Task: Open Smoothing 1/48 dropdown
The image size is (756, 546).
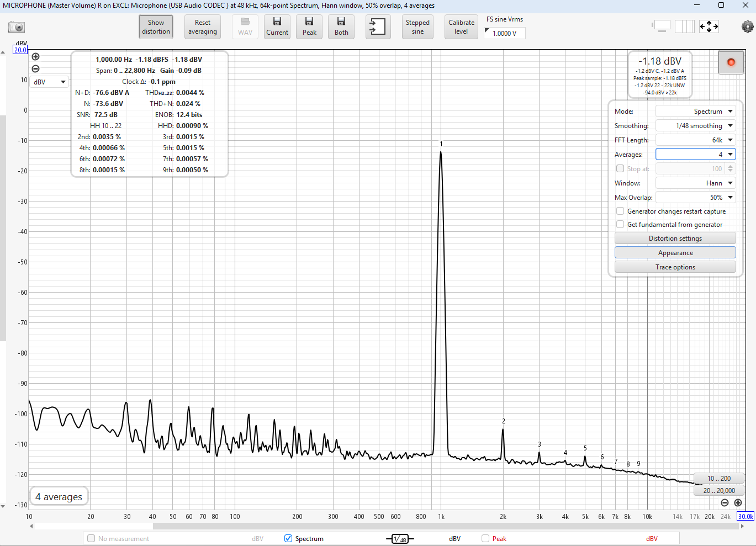Action: (x=695, y=125)
